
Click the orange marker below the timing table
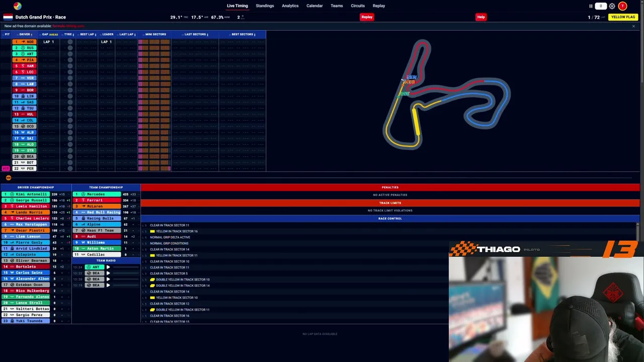click(8, 178)
